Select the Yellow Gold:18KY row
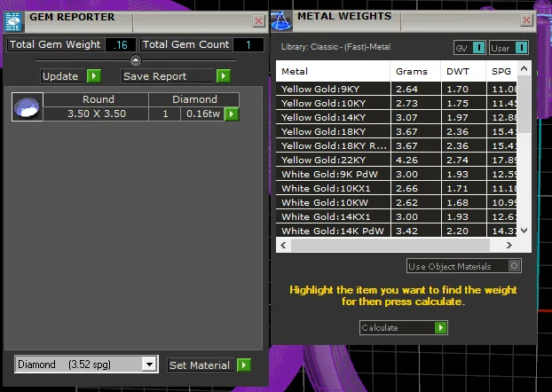The height and width of the screenshot is (392, 552). [397, 131]
